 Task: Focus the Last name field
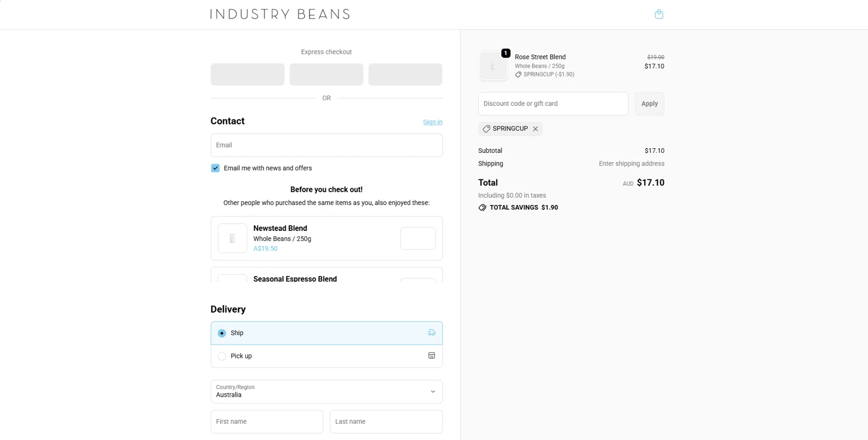386,421
